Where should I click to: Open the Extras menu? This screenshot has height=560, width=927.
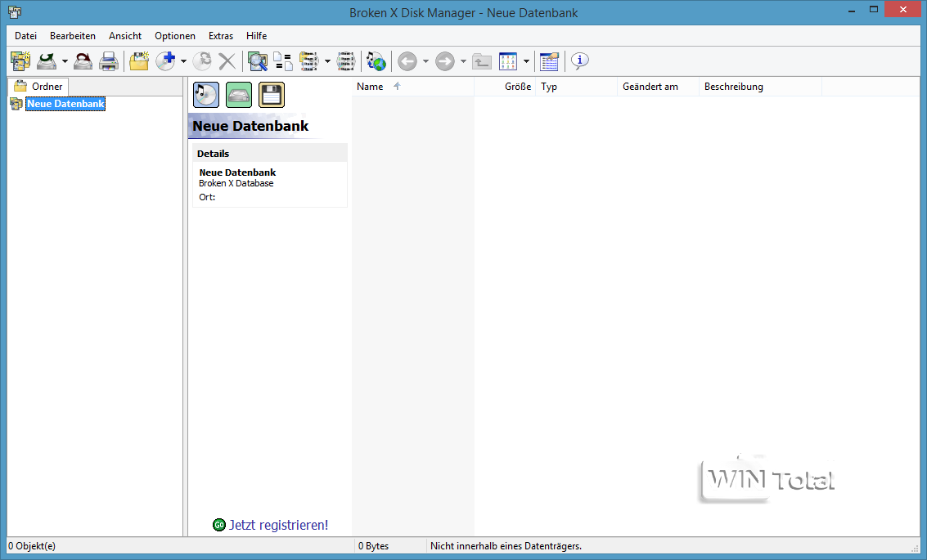pyautogui.click(x=221, y=36)
